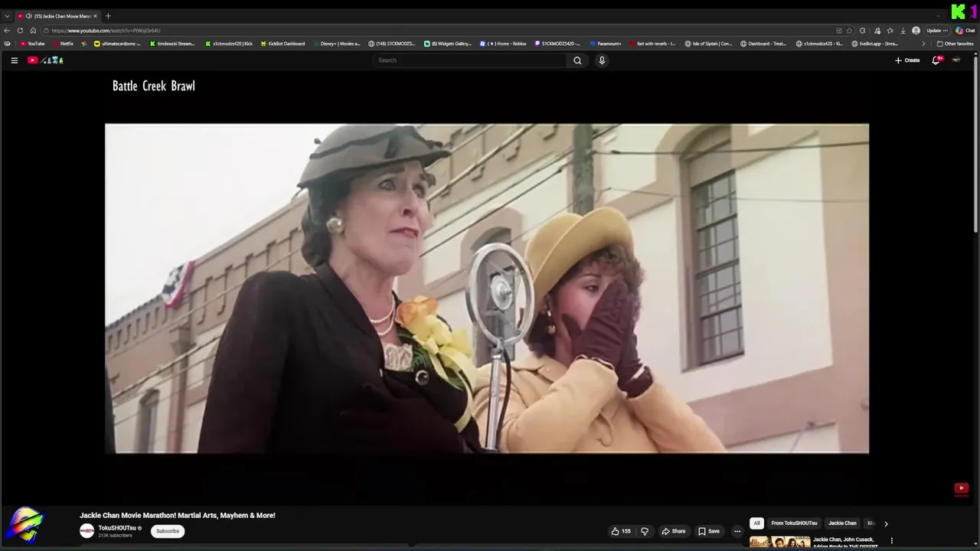This screenshot has width=980, height=551.
Task: Subscribe to TokuSHOUTsu
Action: pos(168,531)
